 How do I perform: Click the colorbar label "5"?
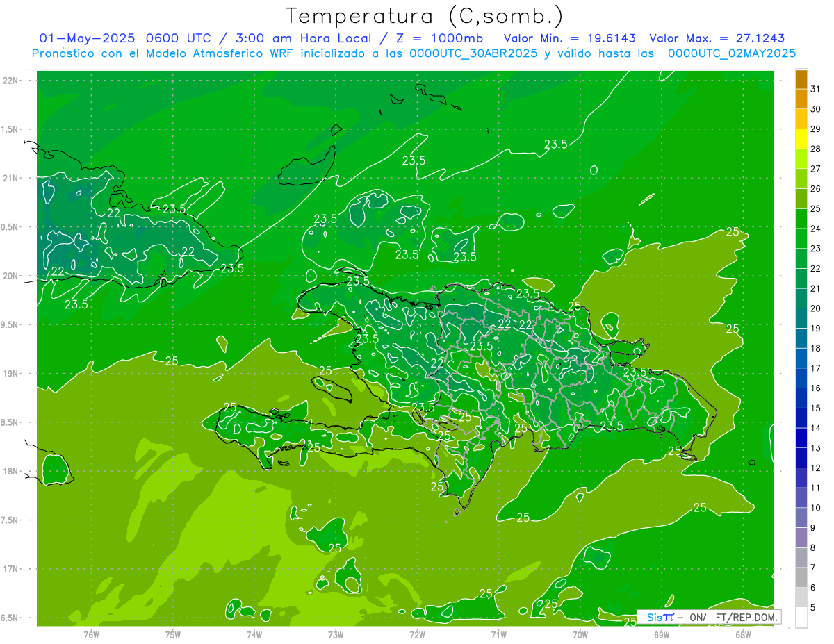[812, 608]
